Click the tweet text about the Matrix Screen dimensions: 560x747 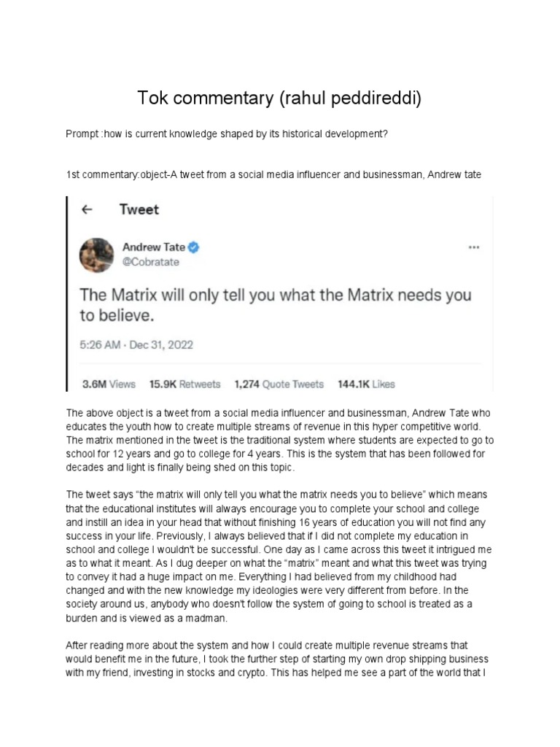click(274, 305)
